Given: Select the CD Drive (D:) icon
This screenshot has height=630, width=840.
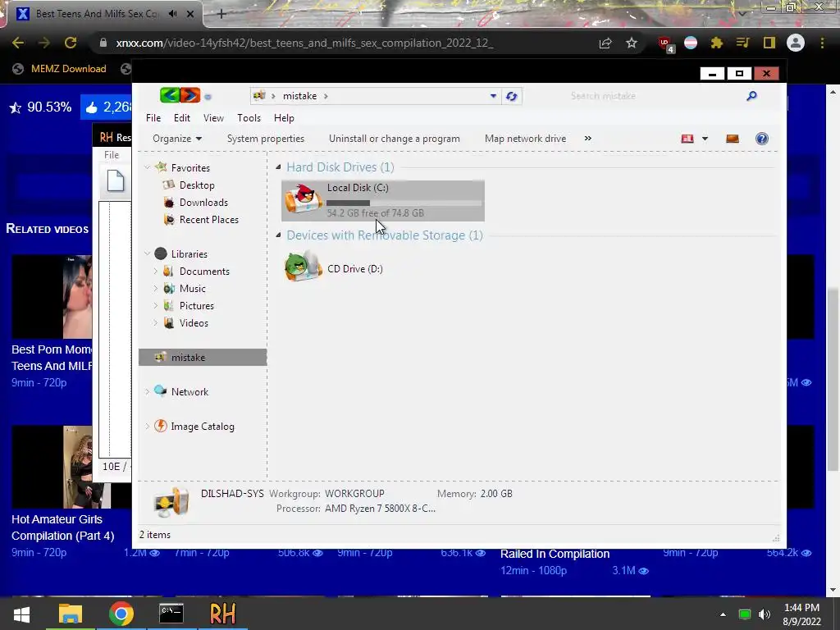Looking at the screenshot, I should (x=304, y=266).
